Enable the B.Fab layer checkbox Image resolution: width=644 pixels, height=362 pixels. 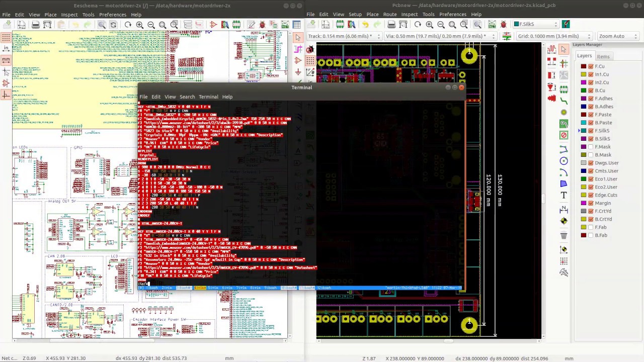[591, 235]
